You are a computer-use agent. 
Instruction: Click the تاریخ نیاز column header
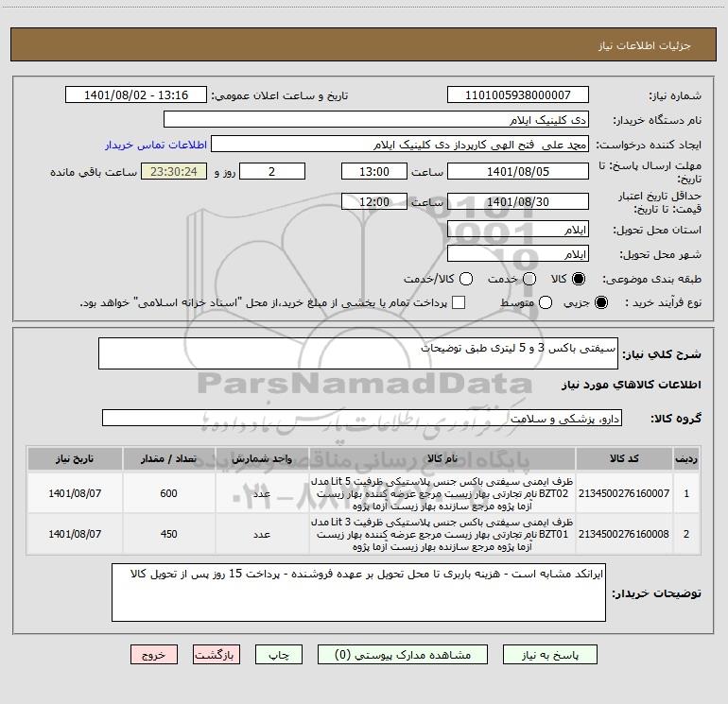coord(75,458)
